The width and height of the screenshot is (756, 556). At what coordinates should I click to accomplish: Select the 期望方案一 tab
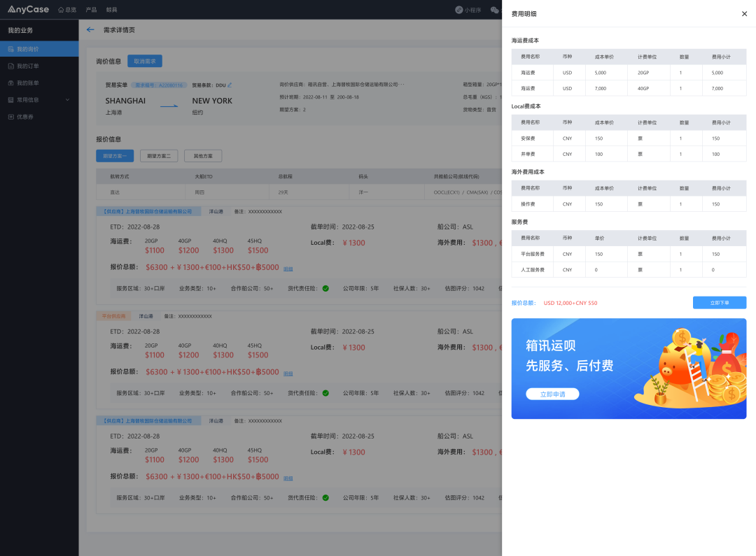(114, 156)
